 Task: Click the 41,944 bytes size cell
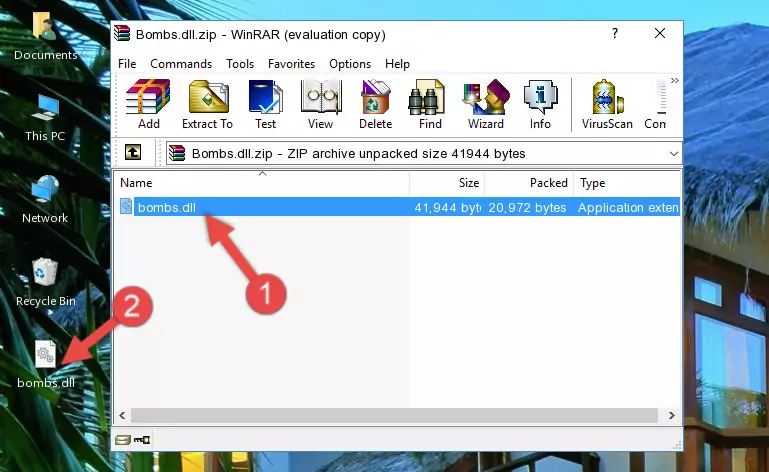pos(447,208)
